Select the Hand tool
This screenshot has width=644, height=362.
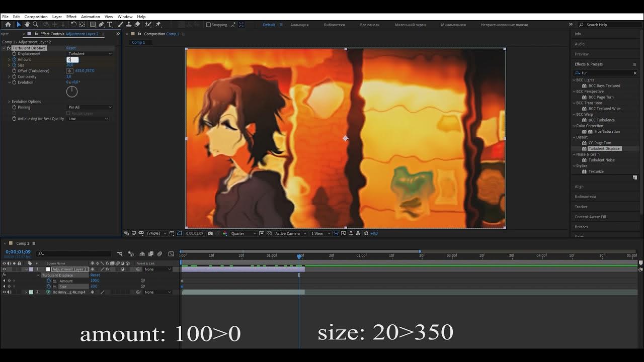(27, 24)
